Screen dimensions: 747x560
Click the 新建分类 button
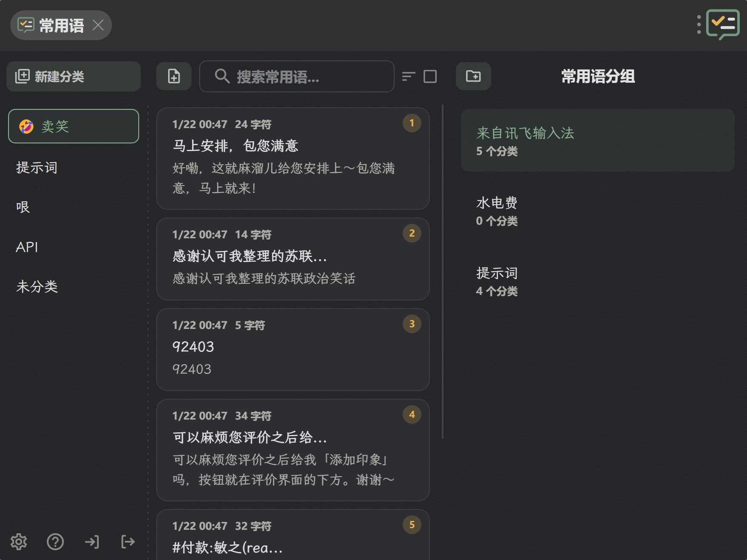[x=74, y=77]
